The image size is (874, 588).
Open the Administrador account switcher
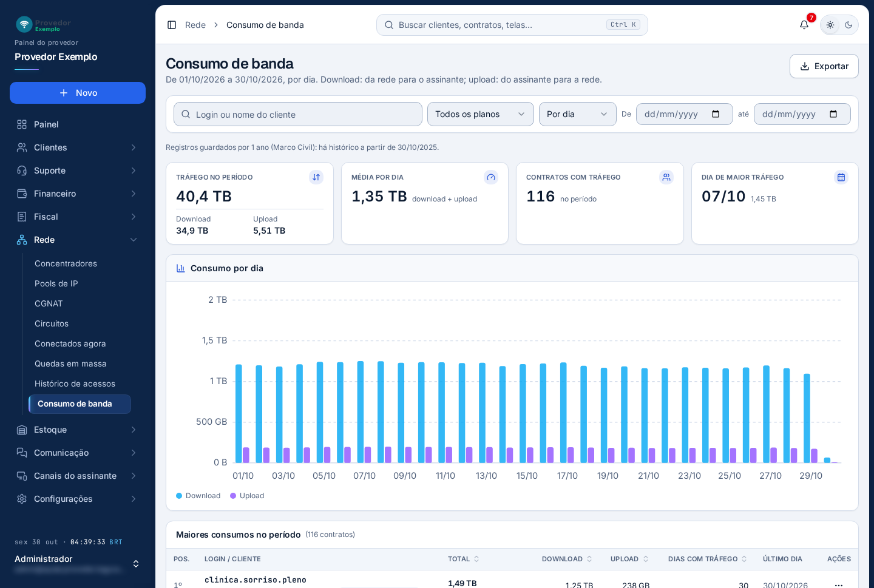click(78, 564)
